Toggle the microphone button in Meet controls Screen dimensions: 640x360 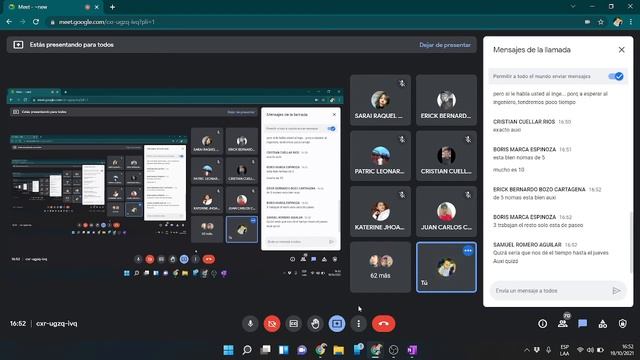click(x=250, y=324)
